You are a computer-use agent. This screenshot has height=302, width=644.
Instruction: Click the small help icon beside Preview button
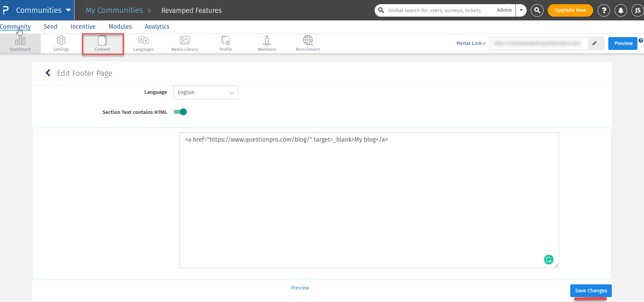pos(641,40)
